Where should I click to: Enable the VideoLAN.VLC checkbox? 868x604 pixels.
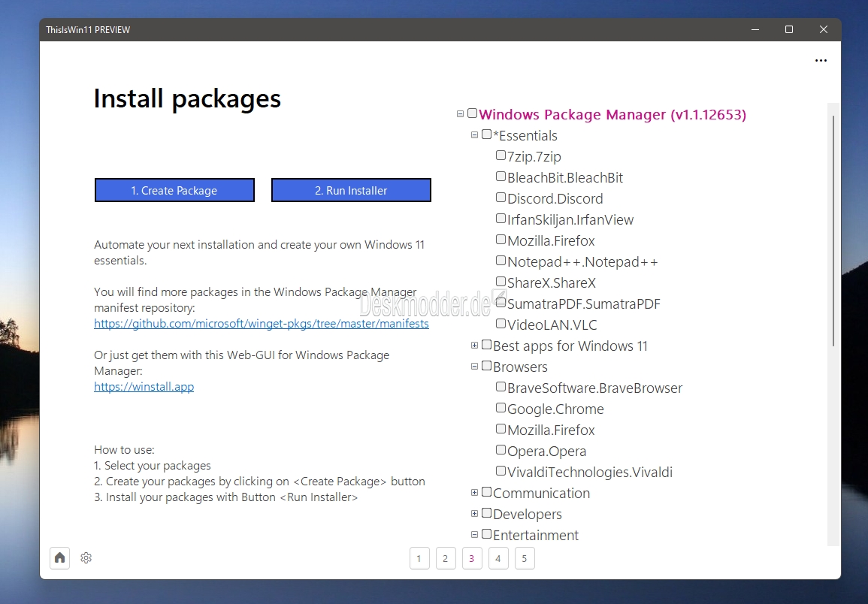[x=501, y=324]
